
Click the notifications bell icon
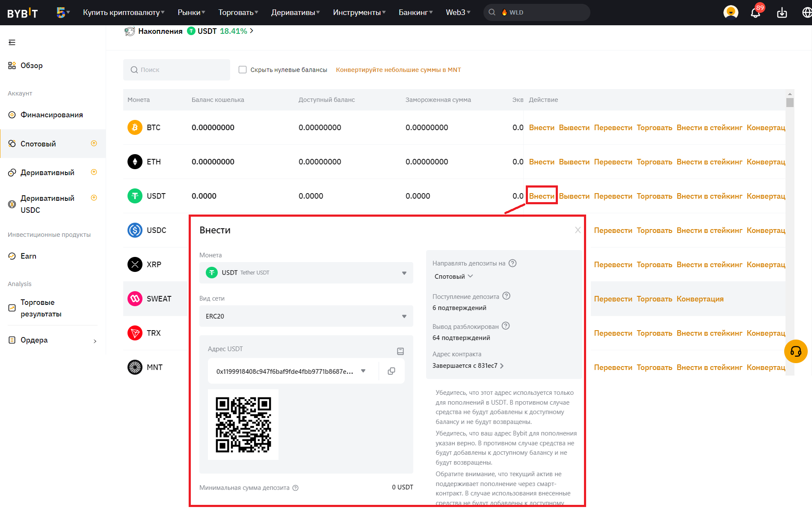[755, 13]
